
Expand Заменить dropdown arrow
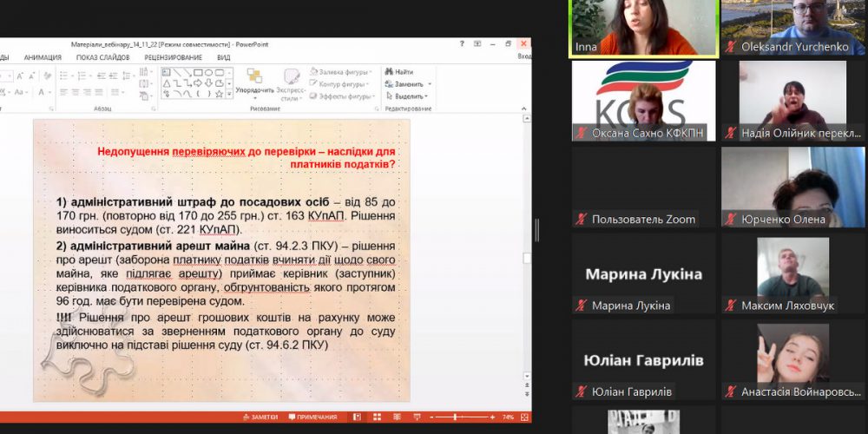tap(429, 84)
